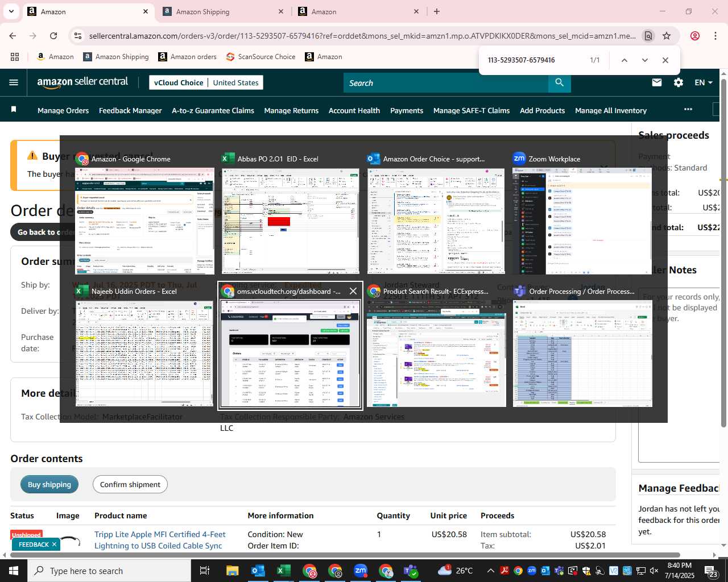This screenshot has width=728, height=582.
Task: Click the Adobe Acrobat tray icon
Action: coord(504,571)
